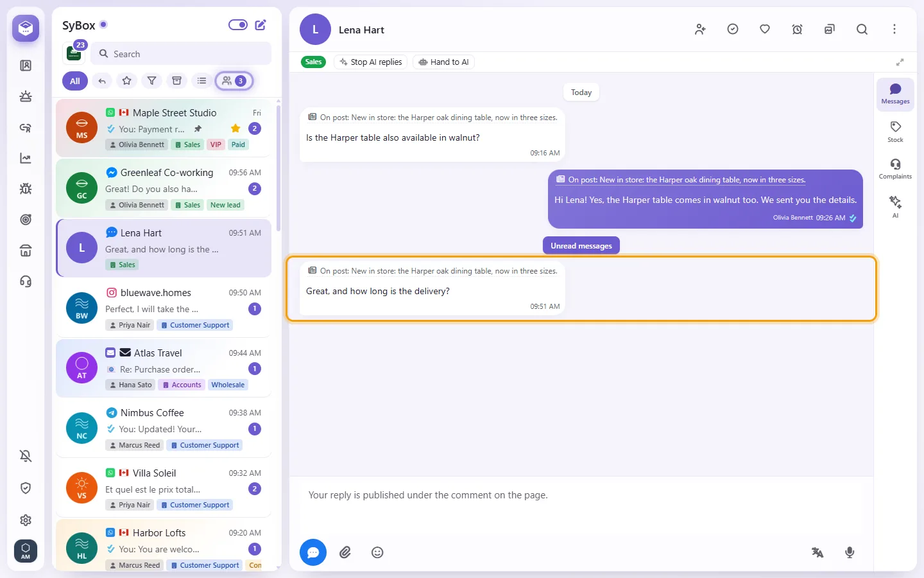This screenshot has width=924, height=578.
Task: Open the list view filter
Action: pos(202,81)
